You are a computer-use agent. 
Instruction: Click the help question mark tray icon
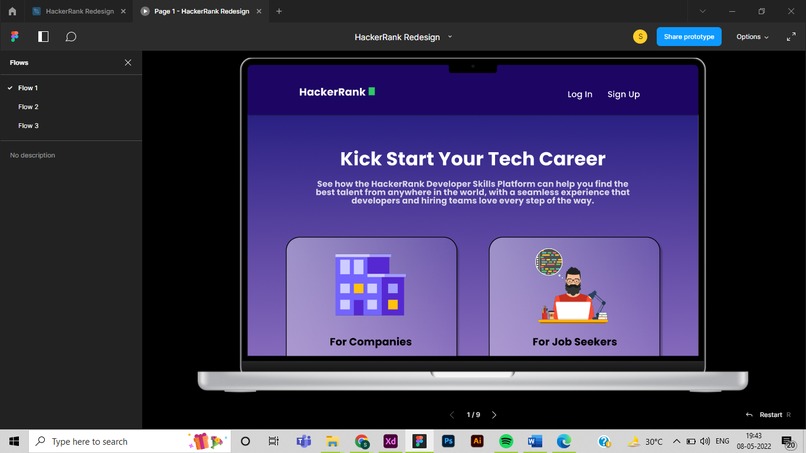pyautogui.click(x=604, y=441)
